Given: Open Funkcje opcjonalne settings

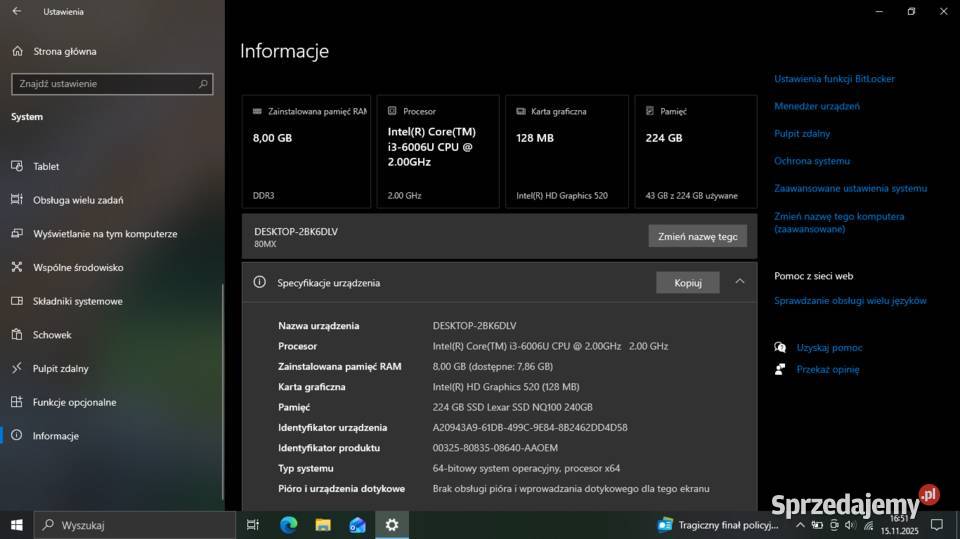Looking at the screenshot, I should pyautogui.click(x=74, y=402).
